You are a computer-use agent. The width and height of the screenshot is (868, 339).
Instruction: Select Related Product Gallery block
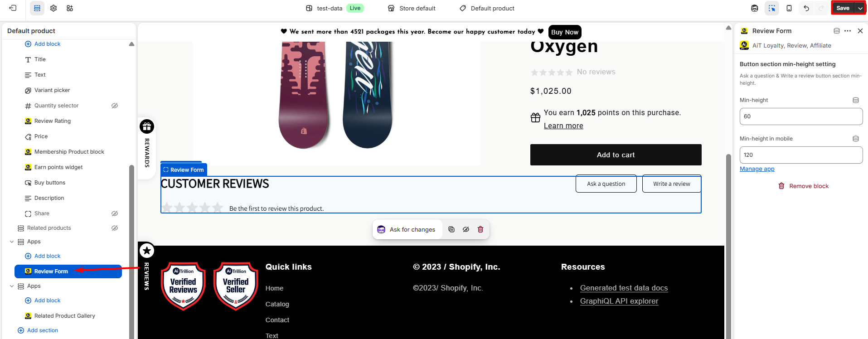point(64,316)
